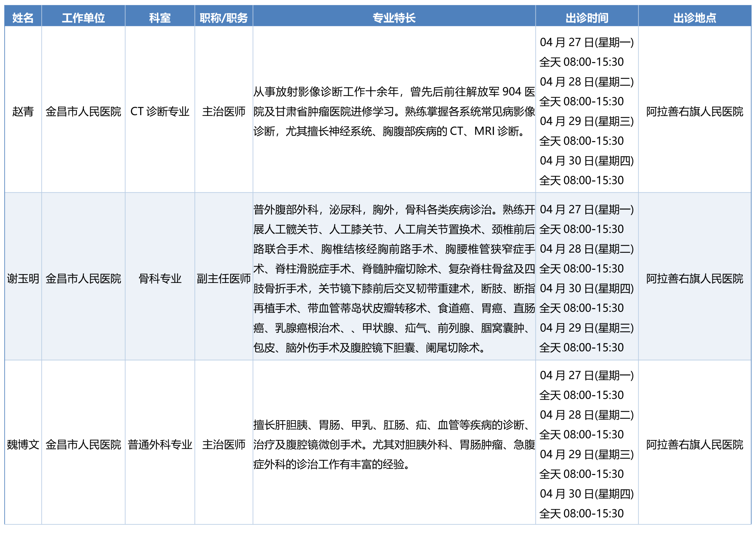Select the name cell 谢玉明
This screenshot has width=756, height=534.
click(x=23, y=279)
